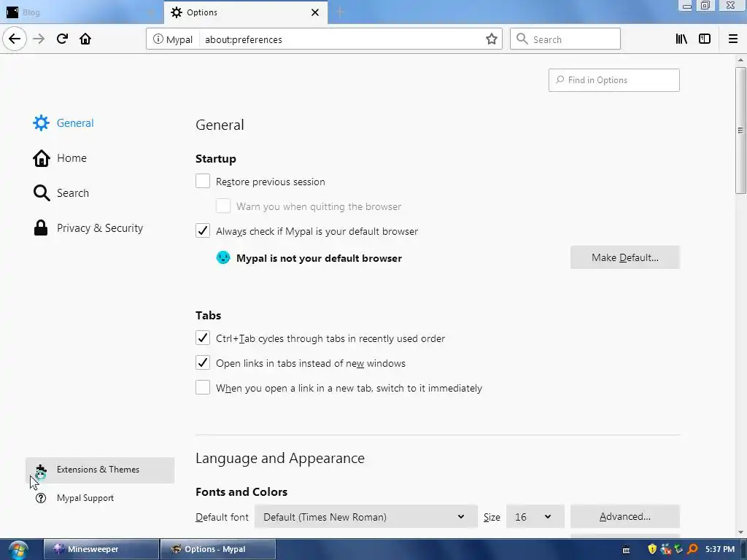Click the Fonts and Colors heading
747x560 pixels.
[241, 492]
